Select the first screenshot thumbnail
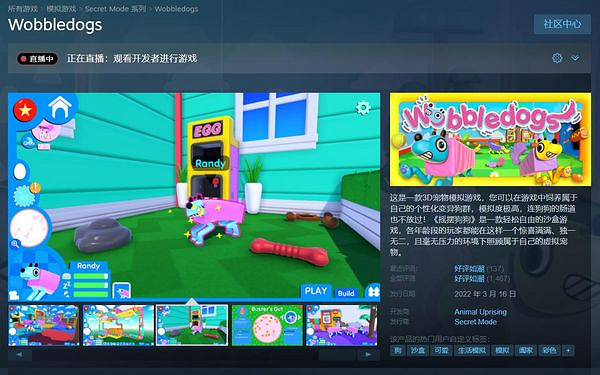This screenshot has width=600, height=375. coord(44,325)
